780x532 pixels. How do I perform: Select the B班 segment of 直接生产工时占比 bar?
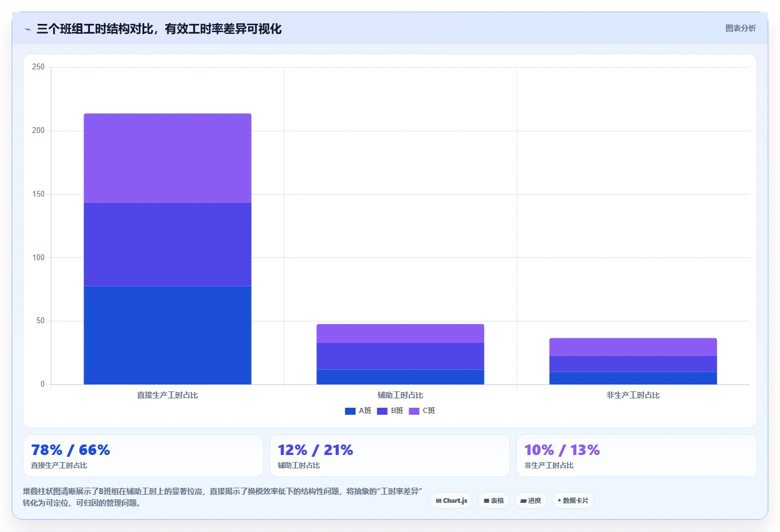(168, 244)
